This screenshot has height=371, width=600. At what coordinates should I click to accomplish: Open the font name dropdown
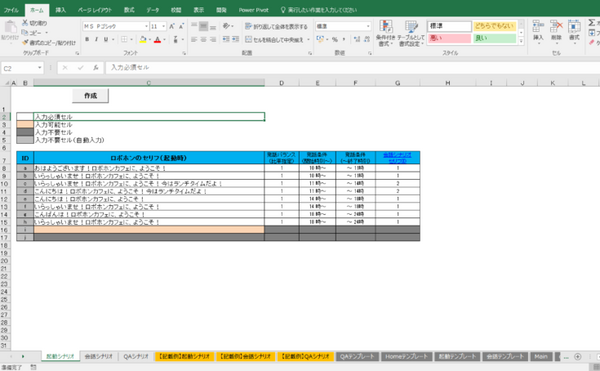point(146,26)
